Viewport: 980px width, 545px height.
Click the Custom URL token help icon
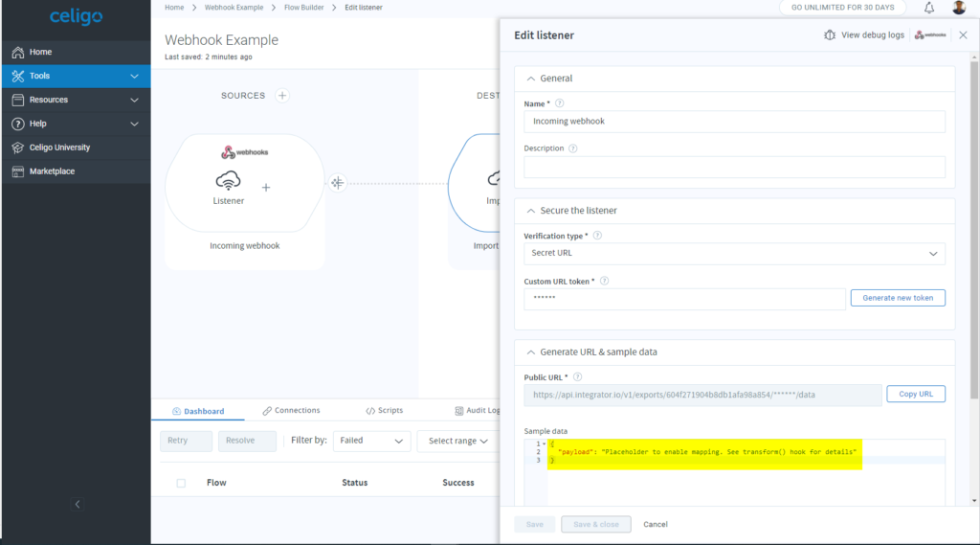click(x=605, y=281)
